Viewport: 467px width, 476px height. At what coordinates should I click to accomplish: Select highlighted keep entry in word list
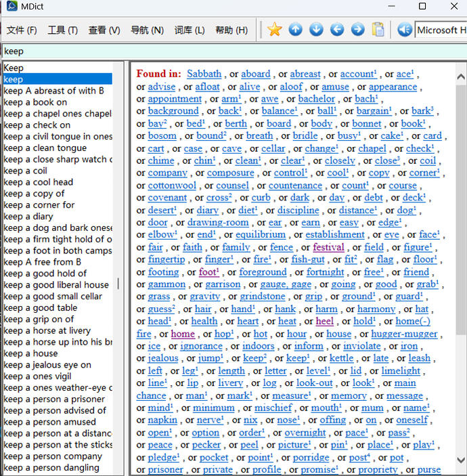[x=58, y=79]
